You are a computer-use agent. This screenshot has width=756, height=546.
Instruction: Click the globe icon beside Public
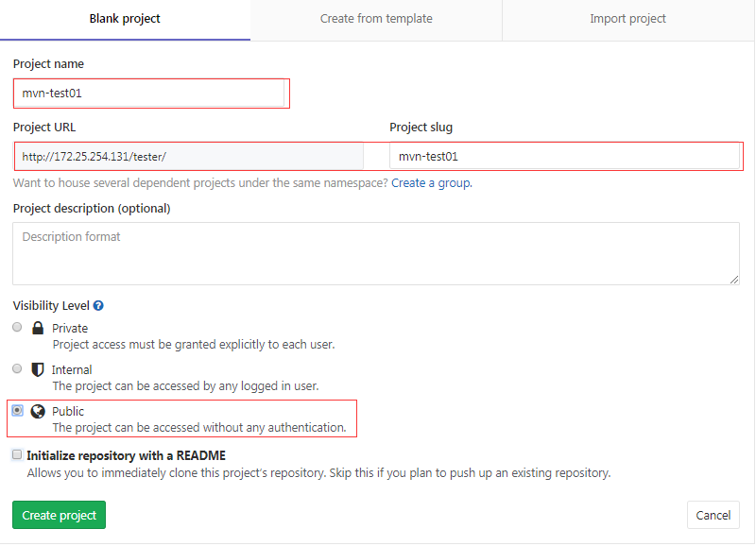[x=38, y=411]
